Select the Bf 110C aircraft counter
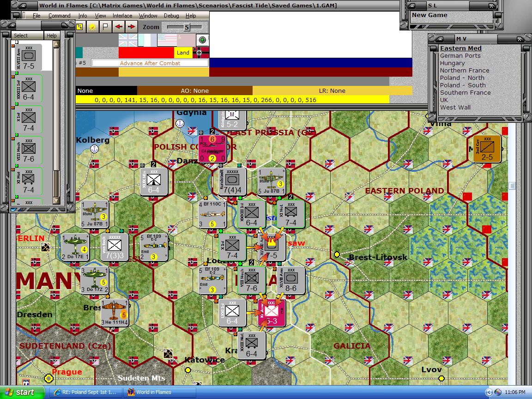Screen dimensions: 532x399 coord(212,214)
